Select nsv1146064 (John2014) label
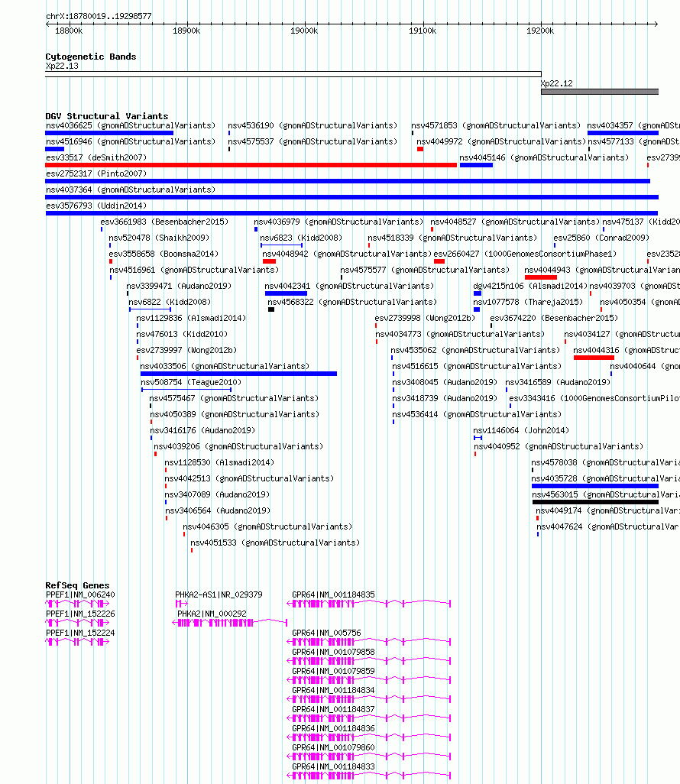The height and width of the screenshot is (784, 680). coord(521,430)
